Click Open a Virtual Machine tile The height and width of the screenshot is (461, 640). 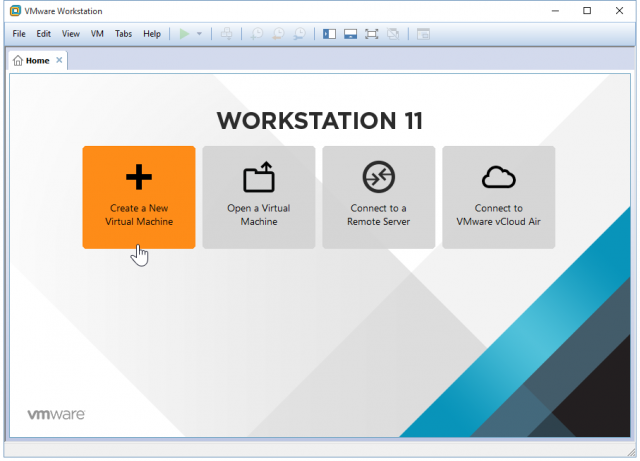point(259,197)
